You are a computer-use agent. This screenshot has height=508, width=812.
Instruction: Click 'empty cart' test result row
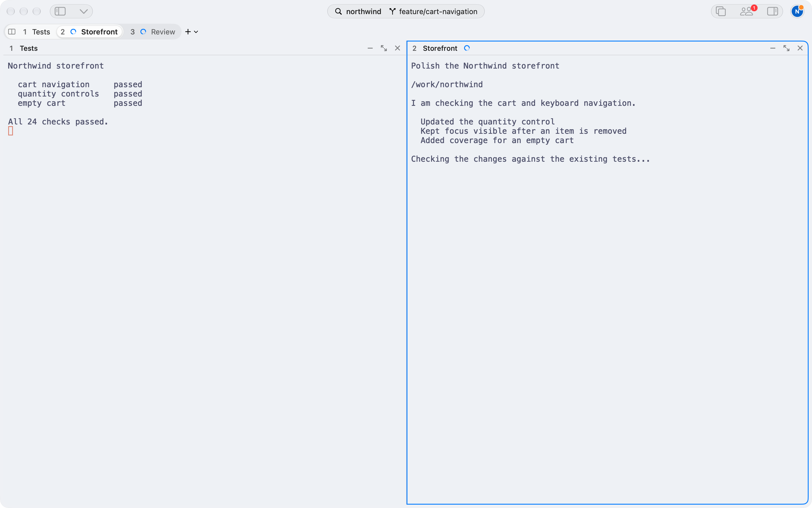click(x=80, y=103)
